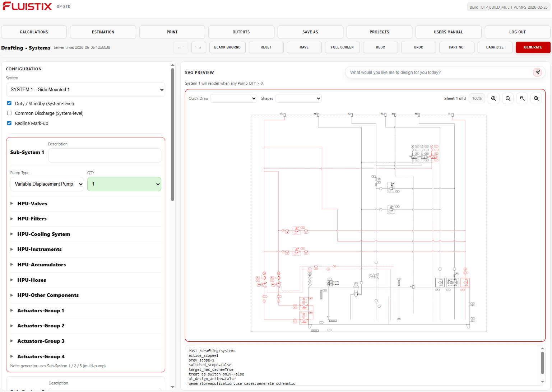Expand the HPU-Hoses section

click(85, 280)
